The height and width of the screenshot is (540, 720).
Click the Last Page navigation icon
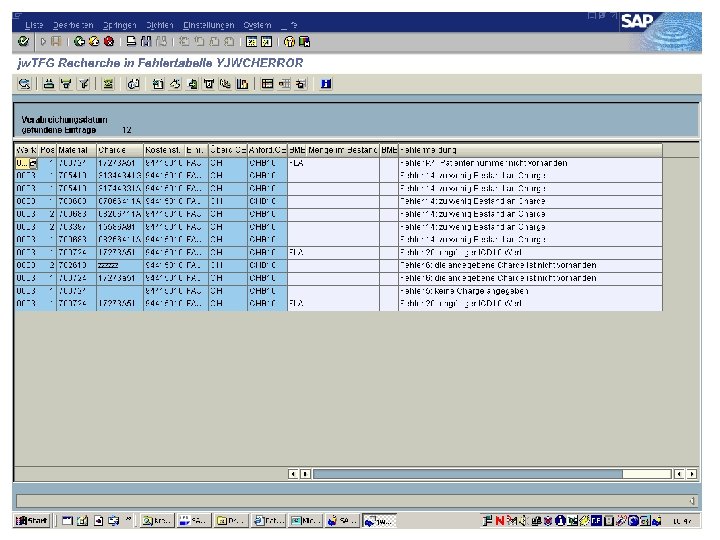coord(229,42)
